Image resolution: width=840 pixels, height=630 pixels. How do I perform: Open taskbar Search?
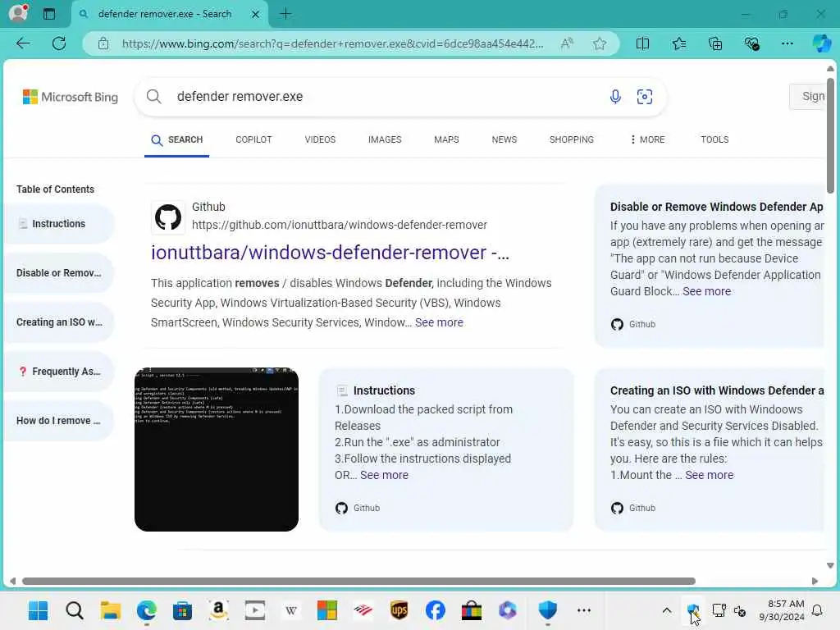(x=75, y=610)
